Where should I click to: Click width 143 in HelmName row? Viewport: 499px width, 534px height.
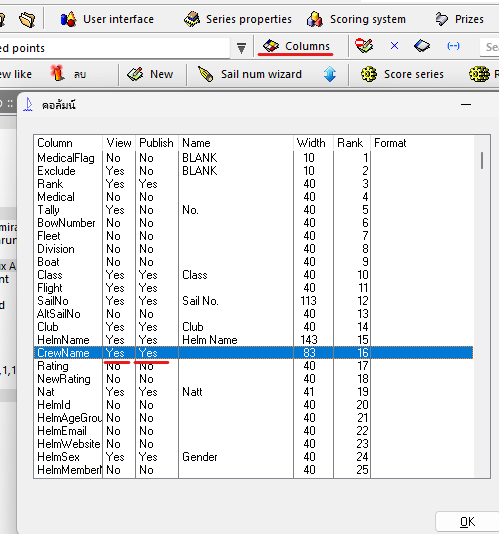309,340
